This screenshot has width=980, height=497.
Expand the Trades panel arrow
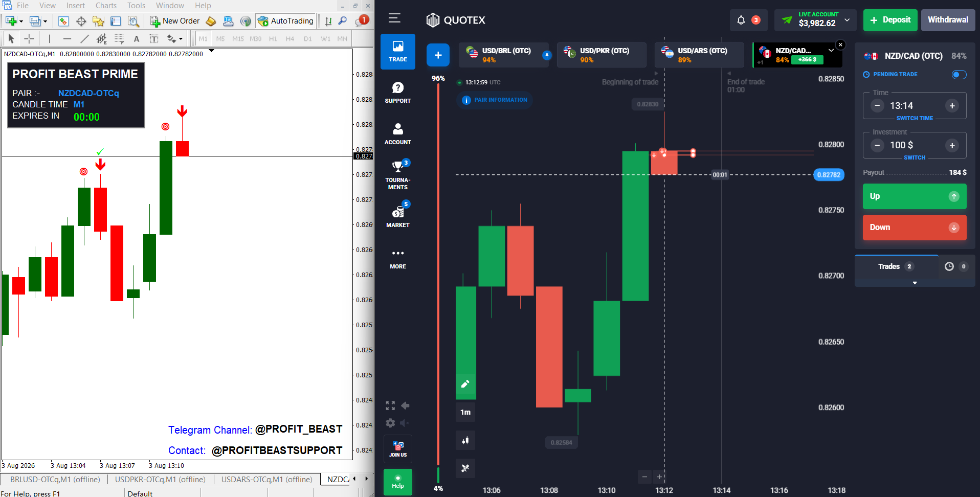click(x=915, y=283)
